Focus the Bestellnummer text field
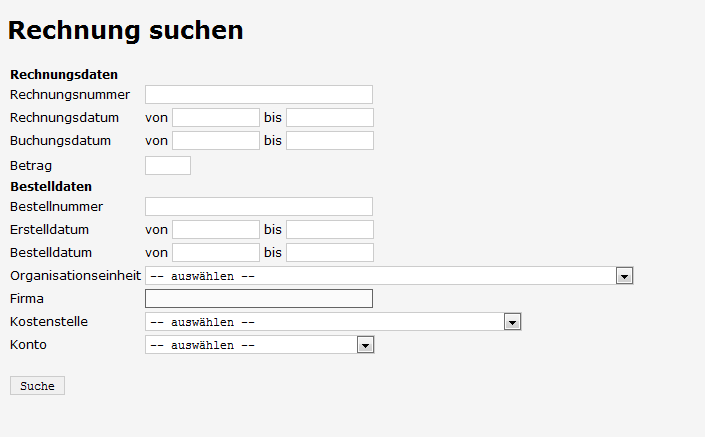The width and height of the screenshot is (705, 437). tap(258, 207)
